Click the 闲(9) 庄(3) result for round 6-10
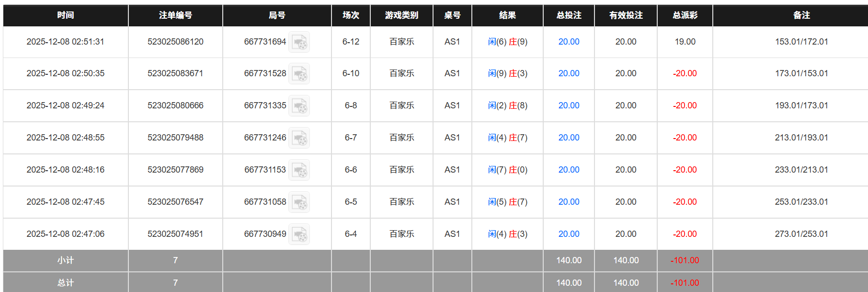Image resolution: width=868 pixels, height=292 pixels. [x=507, y=73]
